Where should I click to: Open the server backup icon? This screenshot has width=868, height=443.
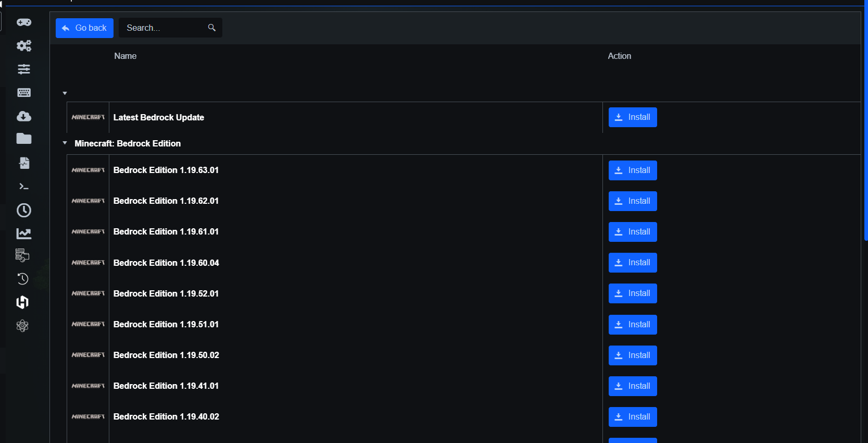pos(22,255)
